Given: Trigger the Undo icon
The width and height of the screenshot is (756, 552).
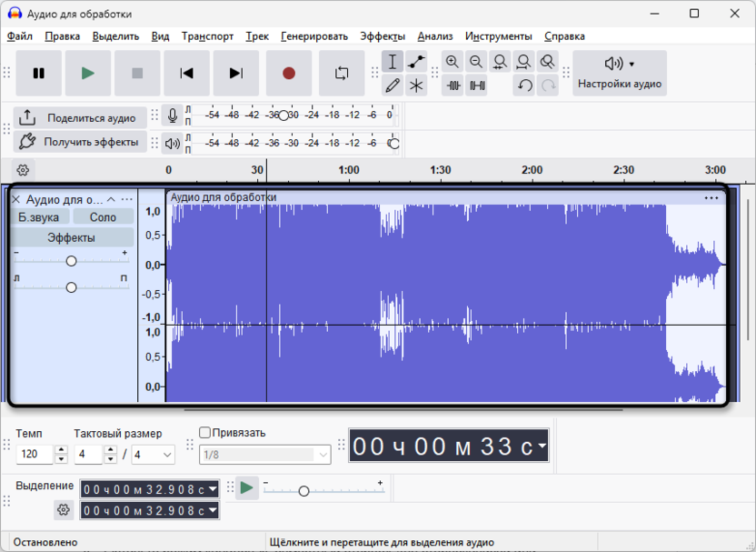Looking at the screenshot, I should pos(524,85).
